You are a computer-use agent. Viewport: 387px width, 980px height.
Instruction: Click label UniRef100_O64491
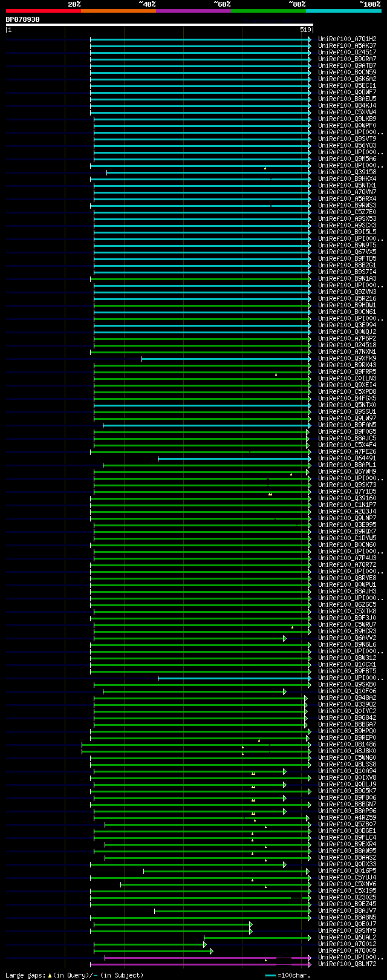tap(348, 459)
